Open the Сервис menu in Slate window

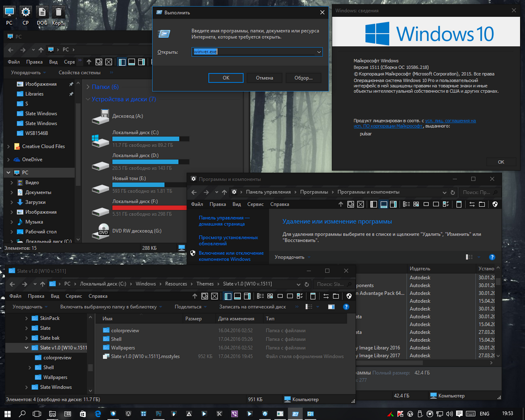coord(73,296)
